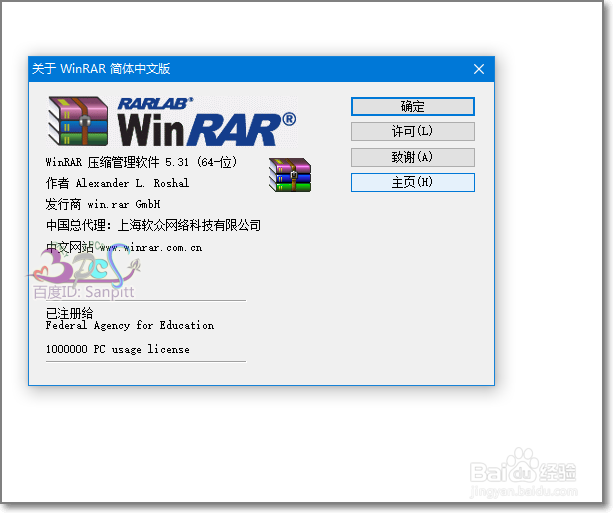Click the 已注册给 label

point(70,314)
